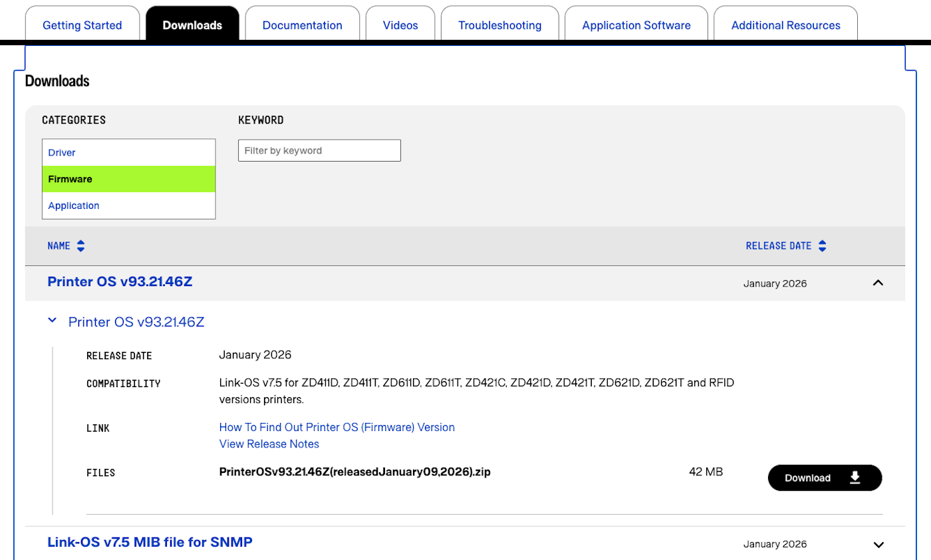Collapse the Printer OS v93.21.46Z row chevron
The height and width of the screenshot is (560, 931).
point(878,283)
